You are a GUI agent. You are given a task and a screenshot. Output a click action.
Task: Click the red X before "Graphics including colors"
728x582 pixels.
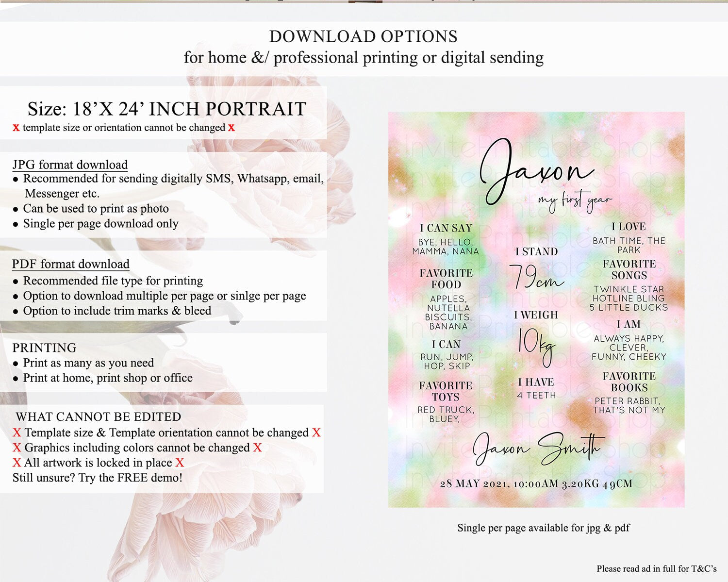tap(17, 448)
